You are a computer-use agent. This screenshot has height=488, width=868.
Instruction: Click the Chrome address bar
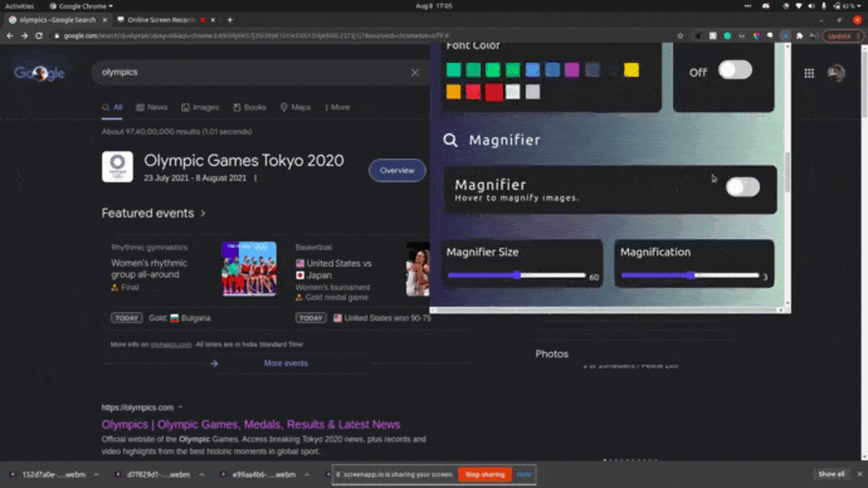click(x=365, y=36)
